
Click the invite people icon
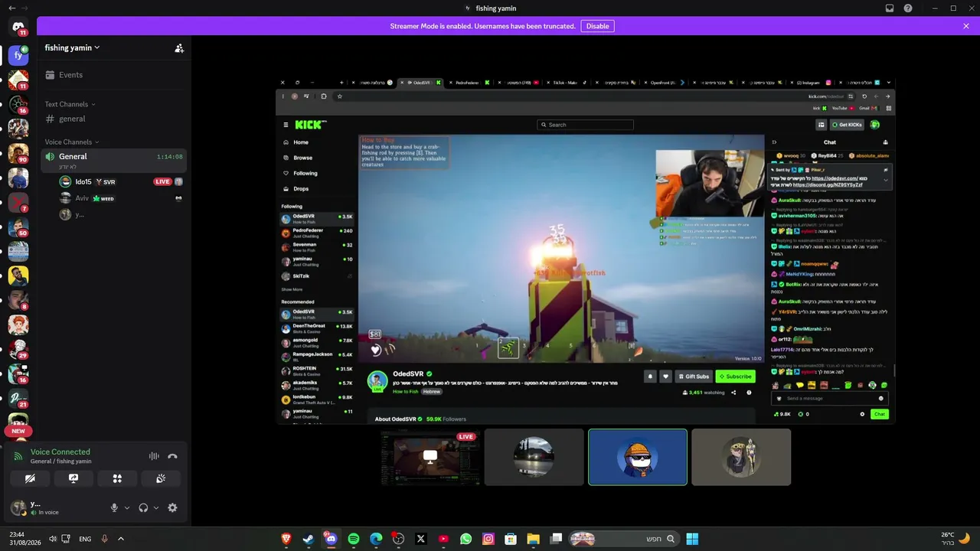tap(179, 47)
